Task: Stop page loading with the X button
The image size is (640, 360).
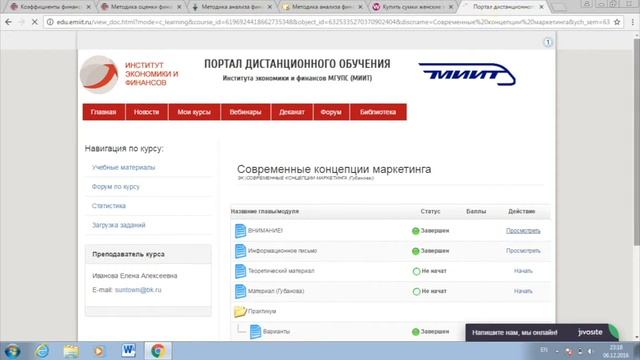Action: pyautogui.click(x=35, y=22)
